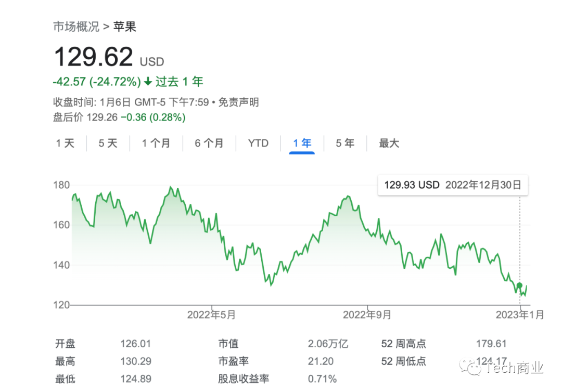The image size is (562, 392).
Task: Click the 开盘 value 126.01
Action: 136,344
